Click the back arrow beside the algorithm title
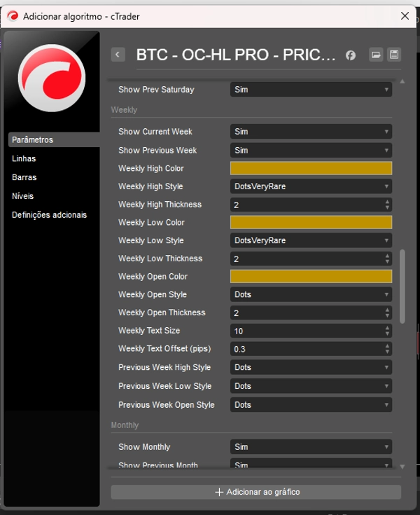420x515 pixels. click(118, 55)
